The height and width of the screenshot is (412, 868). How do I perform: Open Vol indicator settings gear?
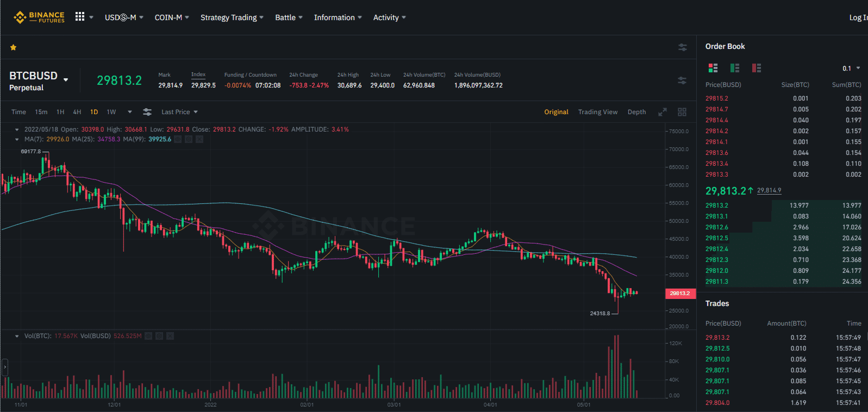tap(159, 336)
